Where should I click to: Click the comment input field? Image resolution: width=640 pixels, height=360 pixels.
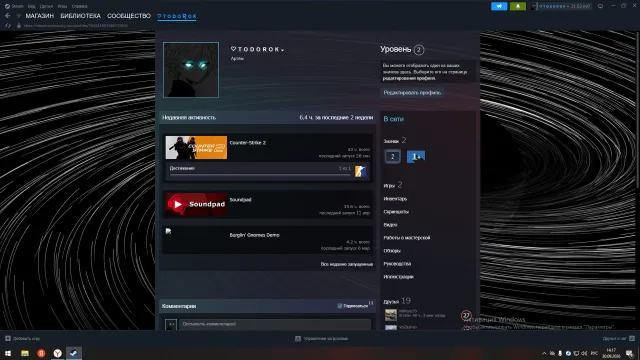[275, 325]
